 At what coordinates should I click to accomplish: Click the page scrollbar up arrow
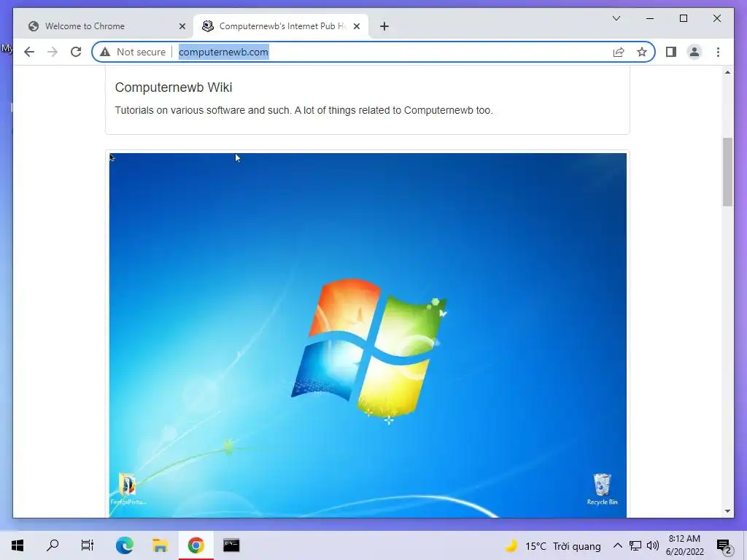click(x=727, y=72)
